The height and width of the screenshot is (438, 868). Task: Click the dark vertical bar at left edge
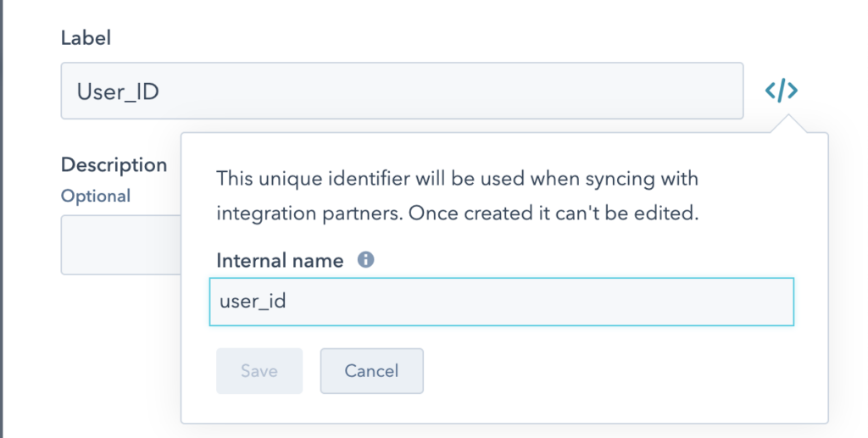click(x=2, y=219)
